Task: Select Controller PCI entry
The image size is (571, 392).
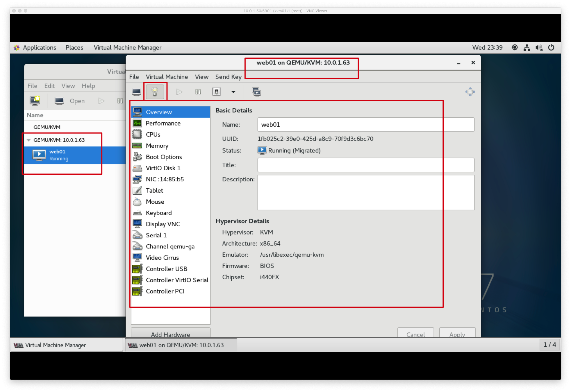Action: 171,291
